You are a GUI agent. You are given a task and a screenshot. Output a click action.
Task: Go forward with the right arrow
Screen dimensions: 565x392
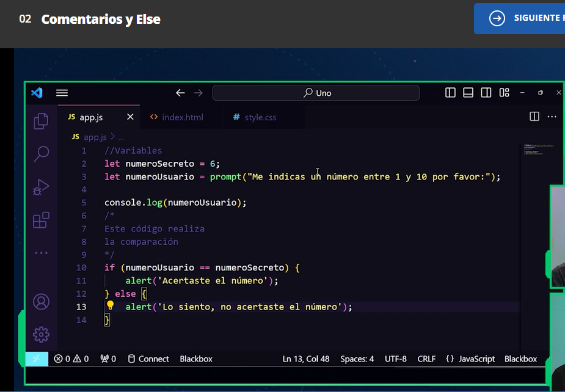[198, 93]
